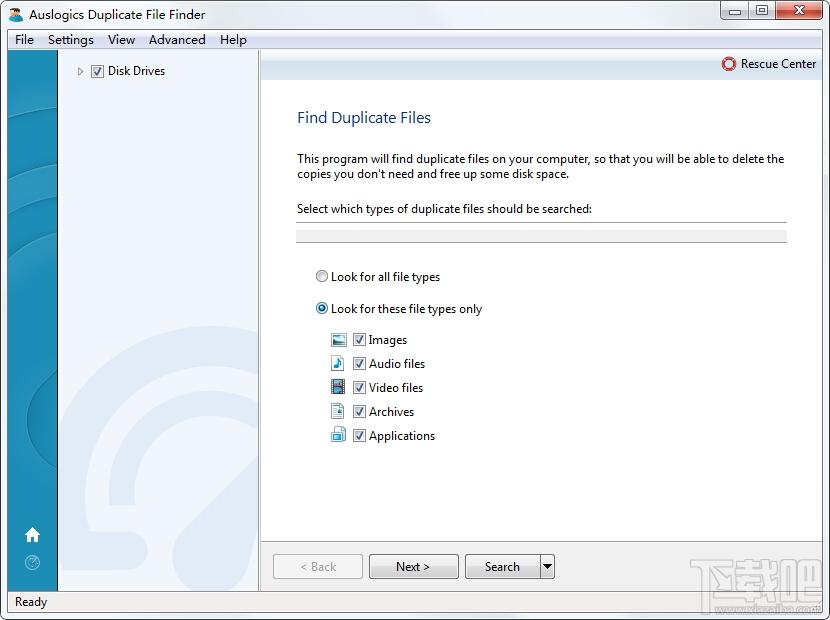This screenshot has width=830, height=620.
Task: Uncheck the Images checkbox
Action: [x=359, y=340]
